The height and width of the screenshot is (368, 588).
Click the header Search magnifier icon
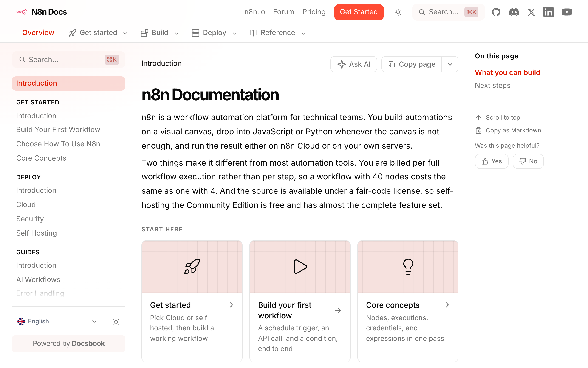pyautogui.click(x=422, y=12)
